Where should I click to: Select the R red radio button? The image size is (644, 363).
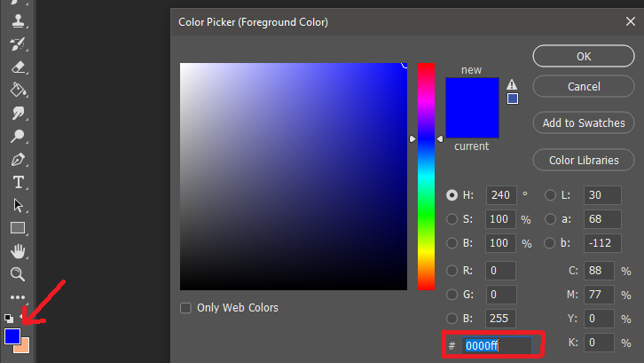[x=452, y=271]
